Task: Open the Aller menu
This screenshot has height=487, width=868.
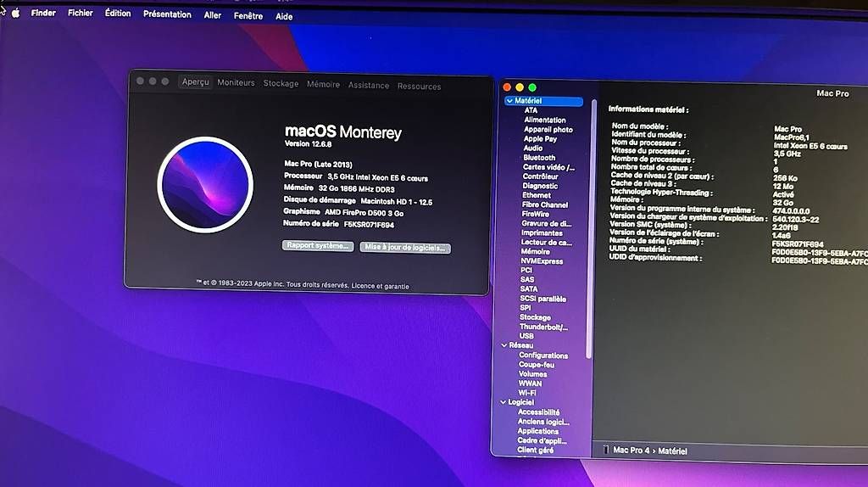Action: pyautogui.click(x=213, y=15)
